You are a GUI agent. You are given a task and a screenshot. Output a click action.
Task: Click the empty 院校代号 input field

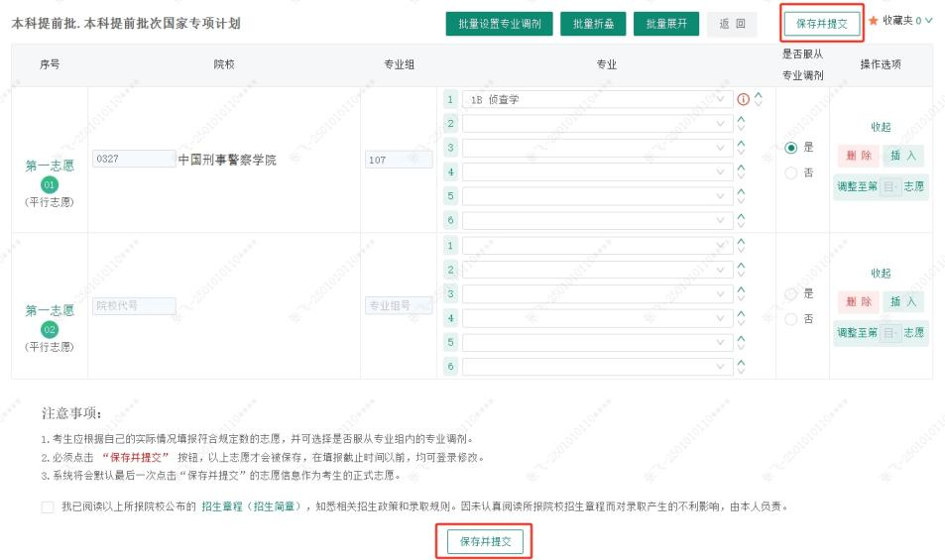click(x=134, y=306)
